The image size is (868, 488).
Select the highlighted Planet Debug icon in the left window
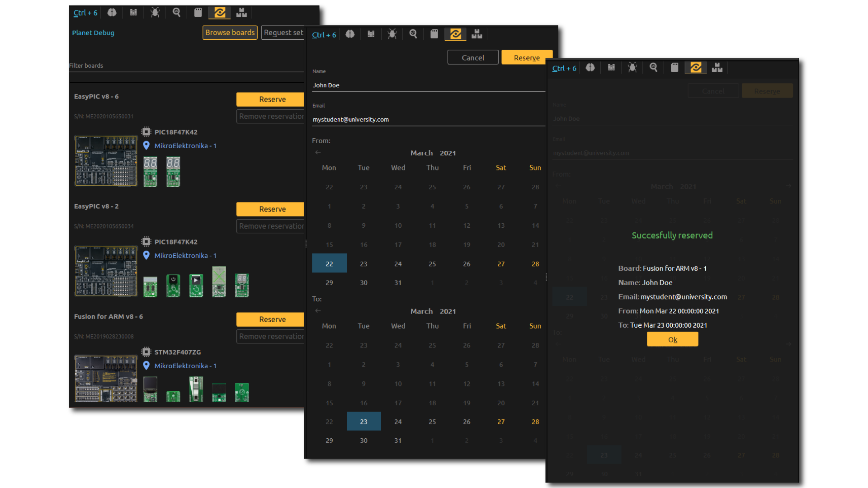pos(220,13)
